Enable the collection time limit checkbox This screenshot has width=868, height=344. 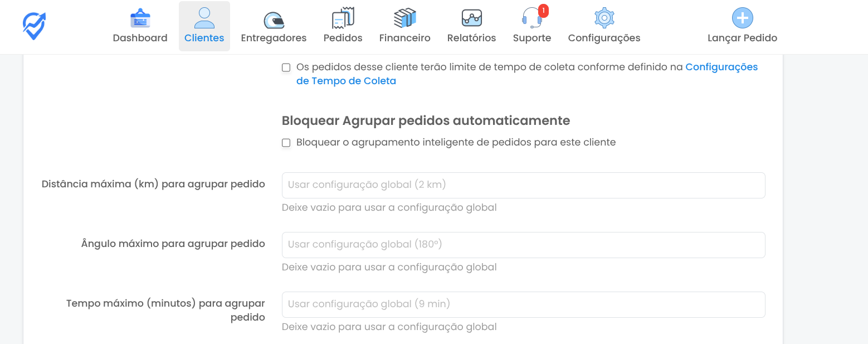tap(286, 67)
